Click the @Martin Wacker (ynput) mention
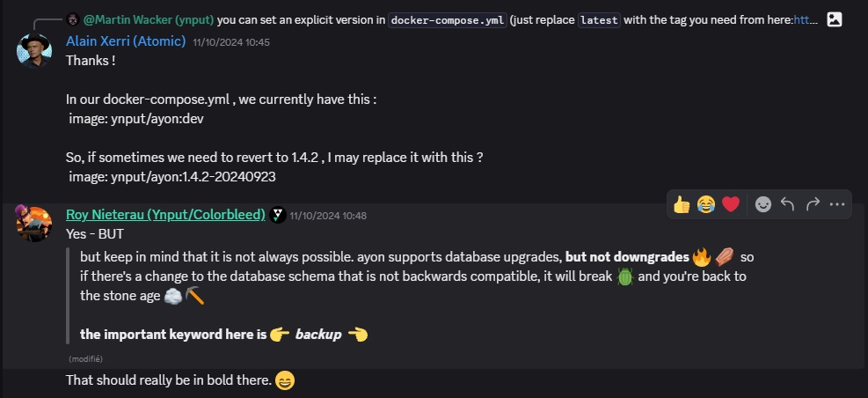This screenshot has width=868, height=398. click(x=149, y=20)
